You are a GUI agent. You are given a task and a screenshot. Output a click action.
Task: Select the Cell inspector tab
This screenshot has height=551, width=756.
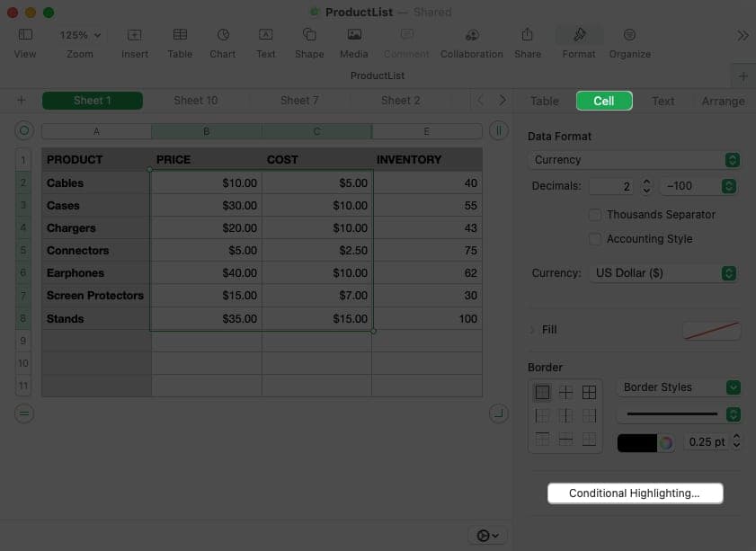click(x=604, y=101)
